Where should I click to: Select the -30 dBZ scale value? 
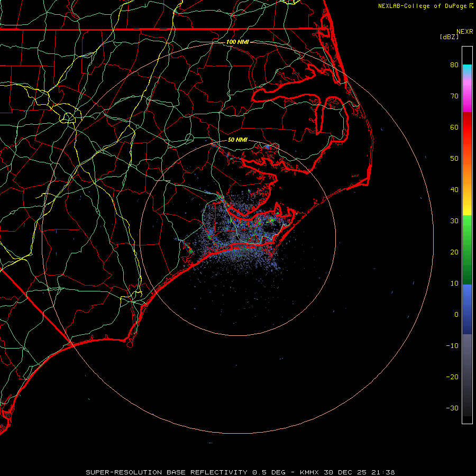[x=452, y=408]
